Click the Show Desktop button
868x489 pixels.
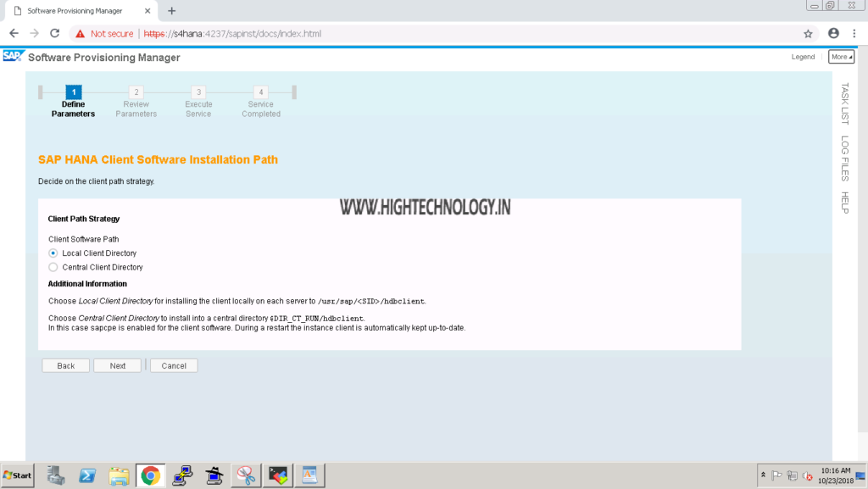[861, 475]
